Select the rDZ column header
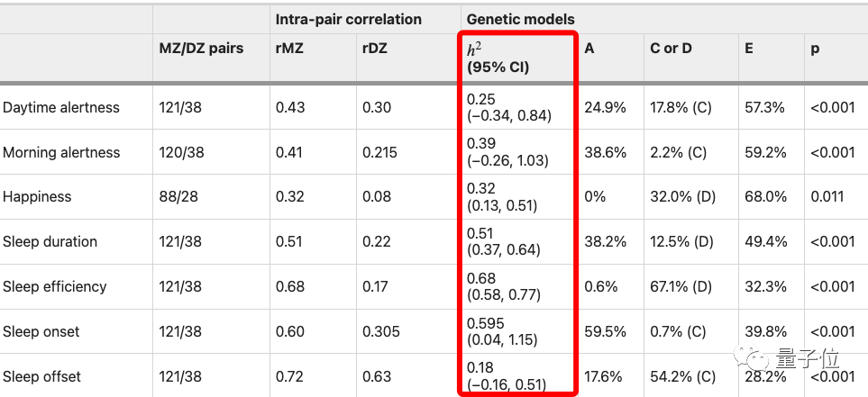 (x=375, y=49)
